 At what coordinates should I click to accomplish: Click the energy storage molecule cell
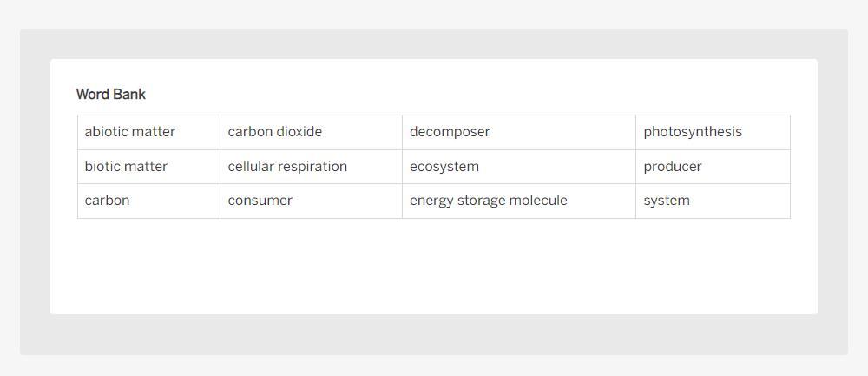coord(489,201)
